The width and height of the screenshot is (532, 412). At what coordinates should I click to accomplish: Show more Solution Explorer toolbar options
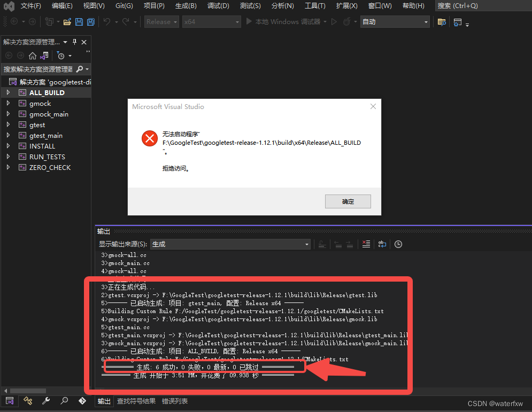88,51
